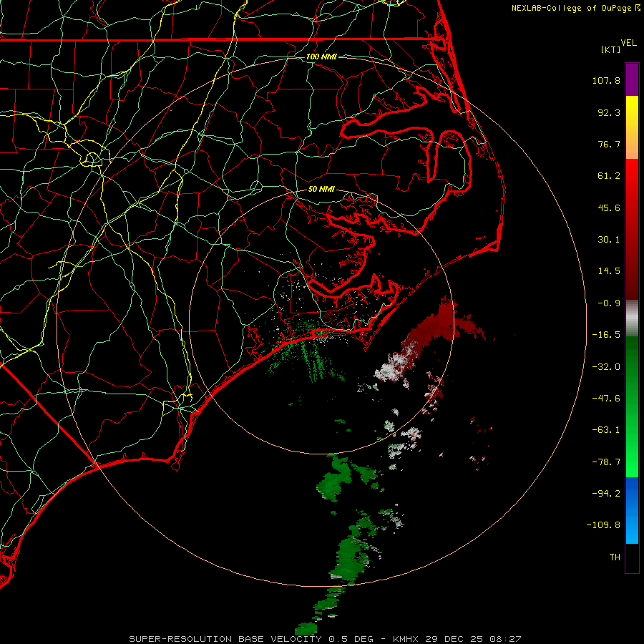This screenshot has width=644, height=644.
Task: Click the VEL label above the color scale
Action: [628, 42]
